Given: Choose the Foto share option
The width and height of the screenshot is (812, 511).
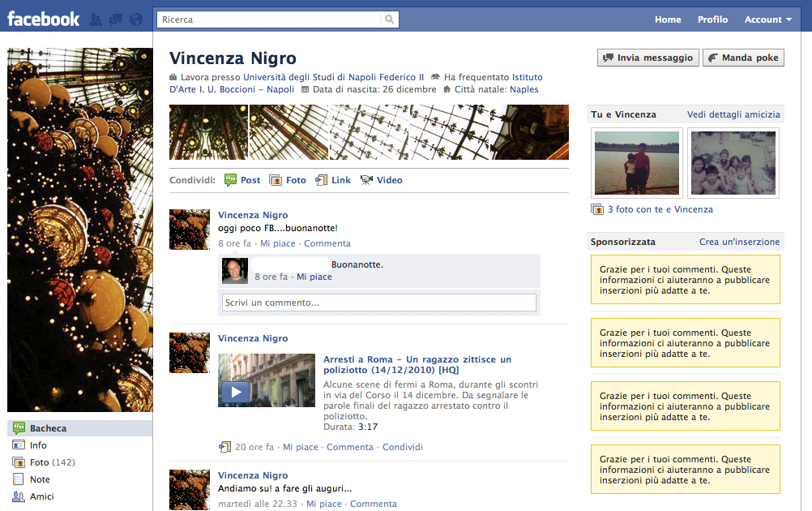Looking at the screenshot, I should pyautogui.click(x=276, y=180).
